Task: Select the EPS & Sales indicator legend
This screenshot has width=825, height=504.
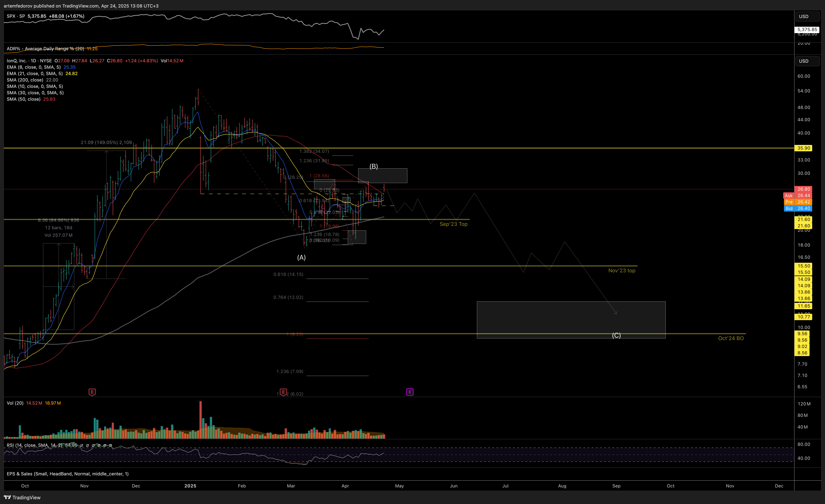Action: pos(68,474)
